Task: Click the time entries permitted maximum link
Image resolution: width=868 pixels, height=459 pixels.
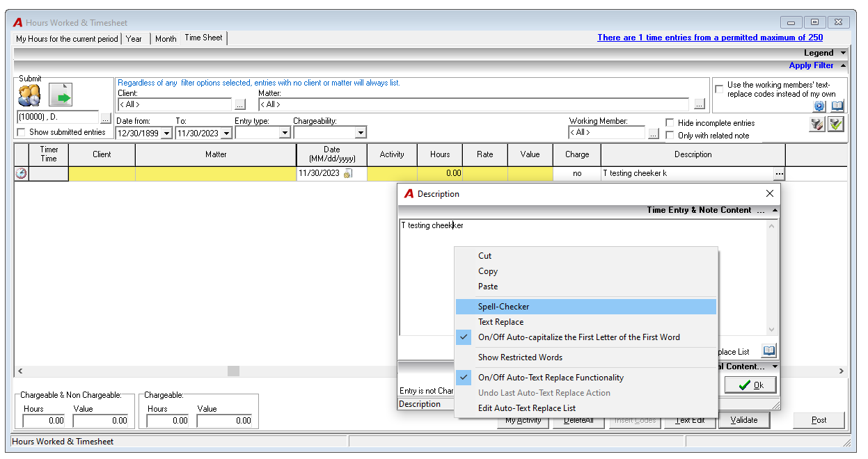Action: [x=710, y=38]
